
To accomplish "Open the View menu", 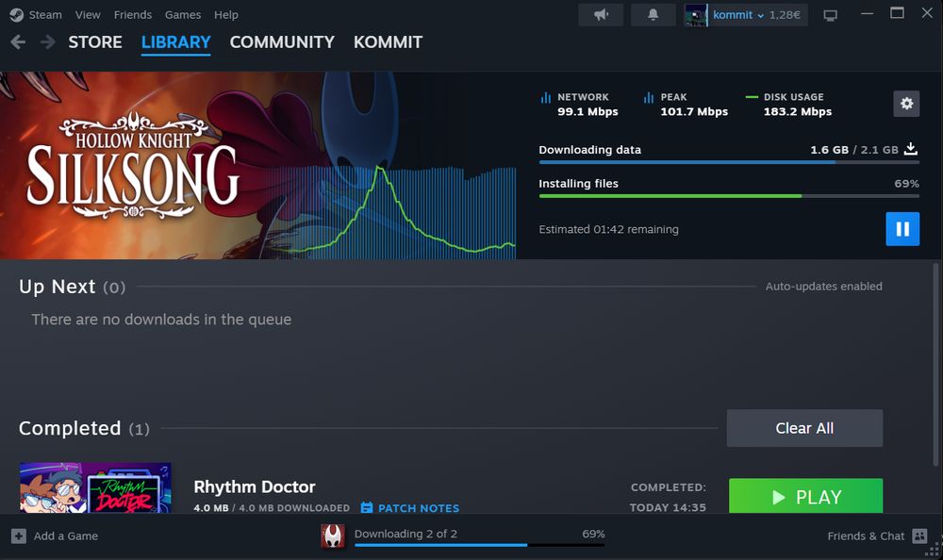I will tap(88, 14).
